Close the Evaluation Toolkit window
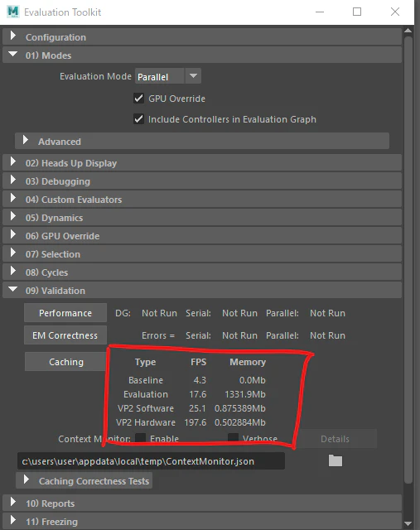420x530 pixels. pos(395,12)
